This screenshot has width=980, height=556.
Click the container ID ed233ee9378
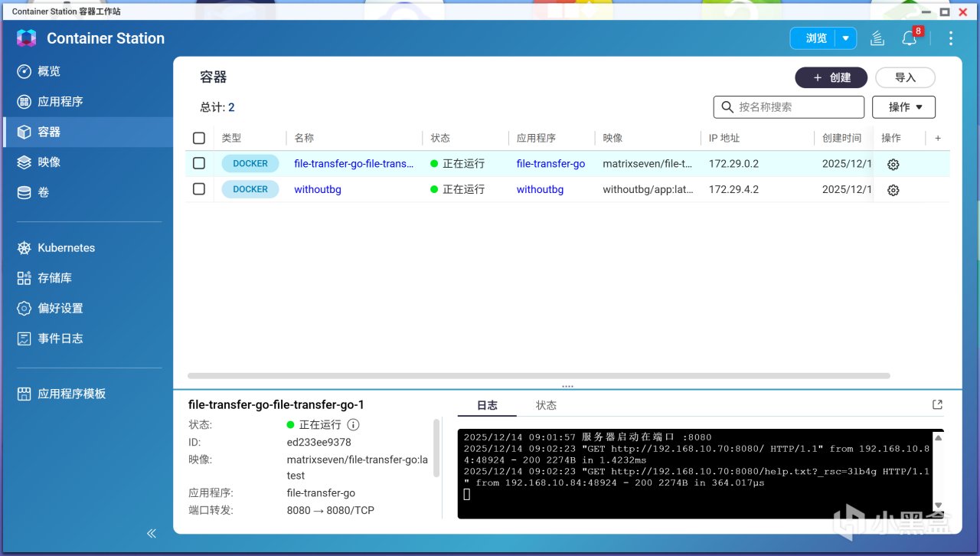(x=318, y=442)
